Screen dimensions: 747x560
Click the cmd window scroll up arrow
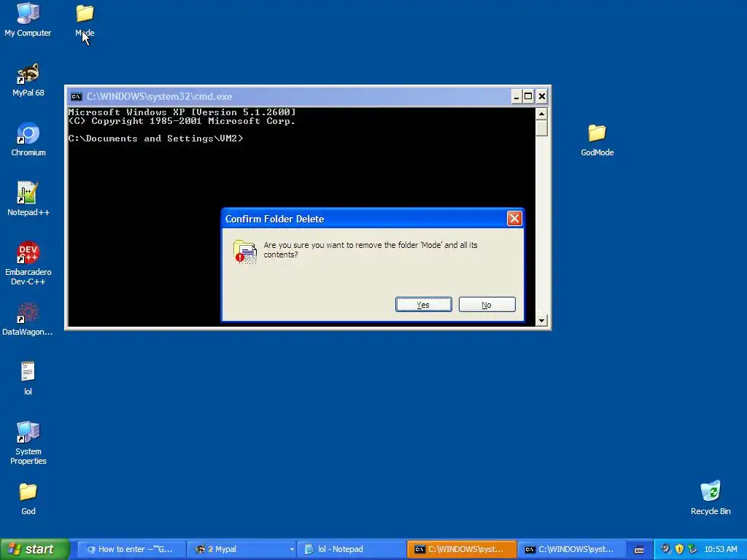coord(541,113)
